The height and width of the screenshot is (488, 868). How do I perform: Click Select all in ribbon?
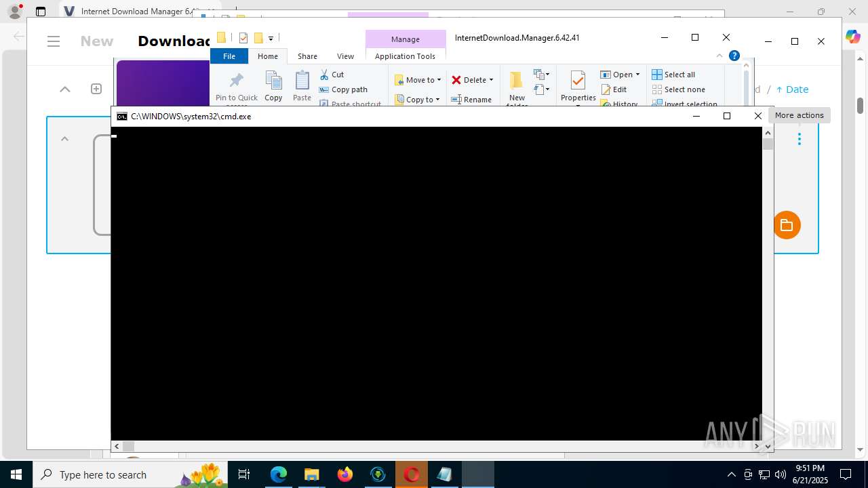click(673, 75)
